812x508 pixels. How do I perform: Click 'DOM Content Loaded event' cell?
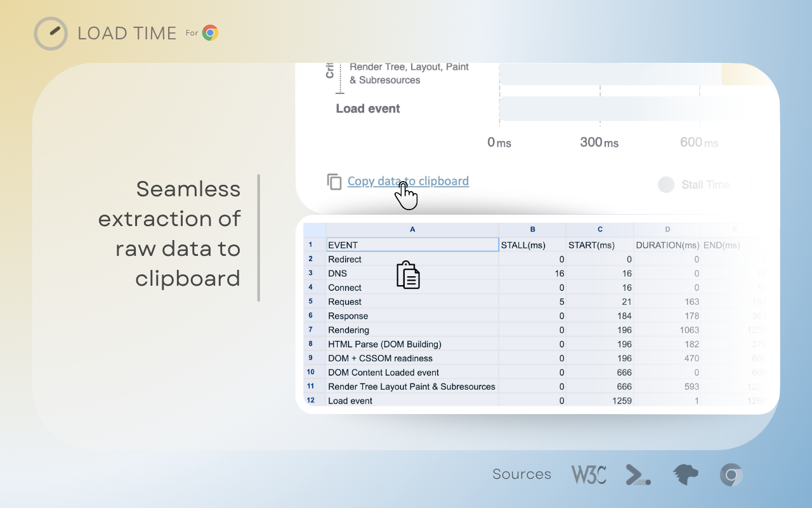tap(412, 373)
